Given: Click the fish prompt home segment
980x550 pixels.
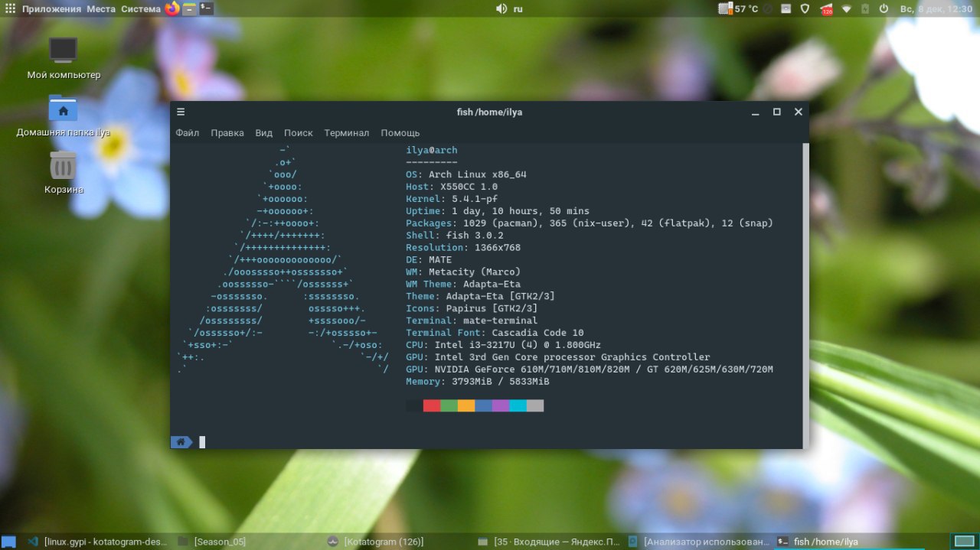Looking at the screenshot, I should pyautogui.click(x=181, y=441).
